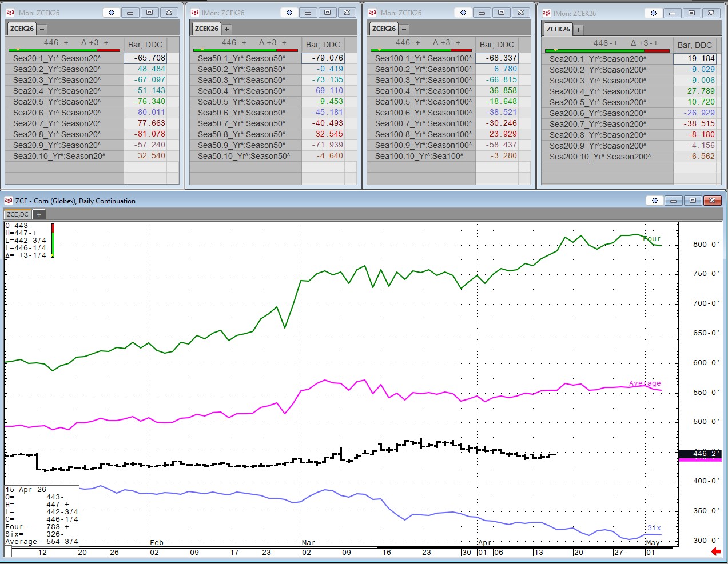
Task: Click the green-red price range bar in Season100
Action: coord(421,50)
